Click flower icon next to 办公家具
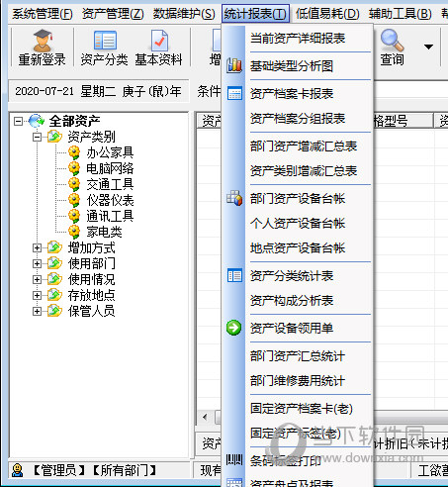448x487 pixels. [74, 152]
